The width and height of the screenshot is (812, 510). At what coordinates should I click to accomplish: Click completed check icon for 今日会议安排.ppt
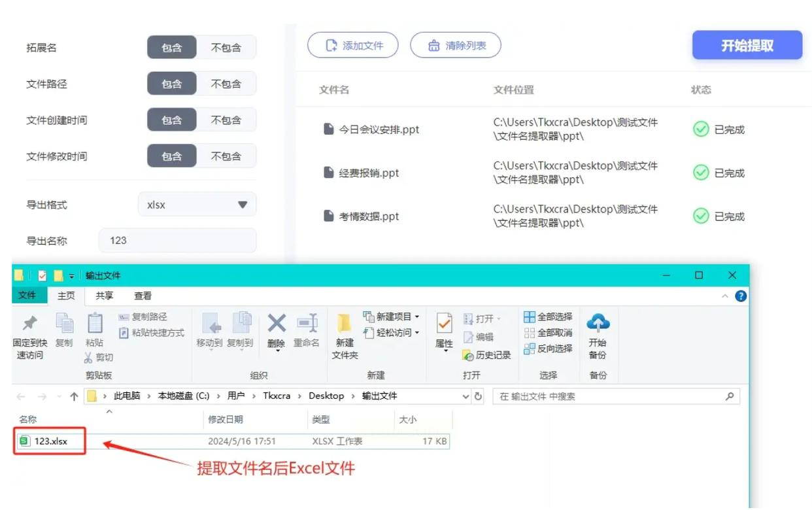[x=701, y=129]
